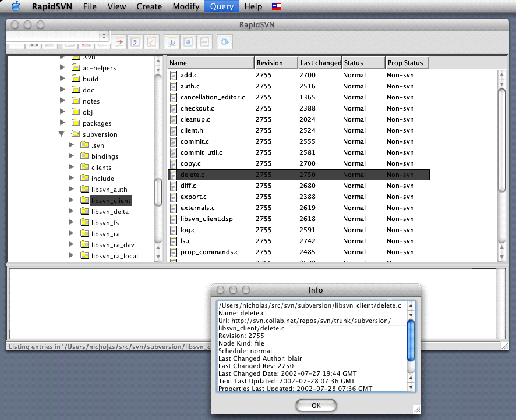516x420 pixels.
Task: Select the cancellation_editor.c file row
Action: click(299, 97)
